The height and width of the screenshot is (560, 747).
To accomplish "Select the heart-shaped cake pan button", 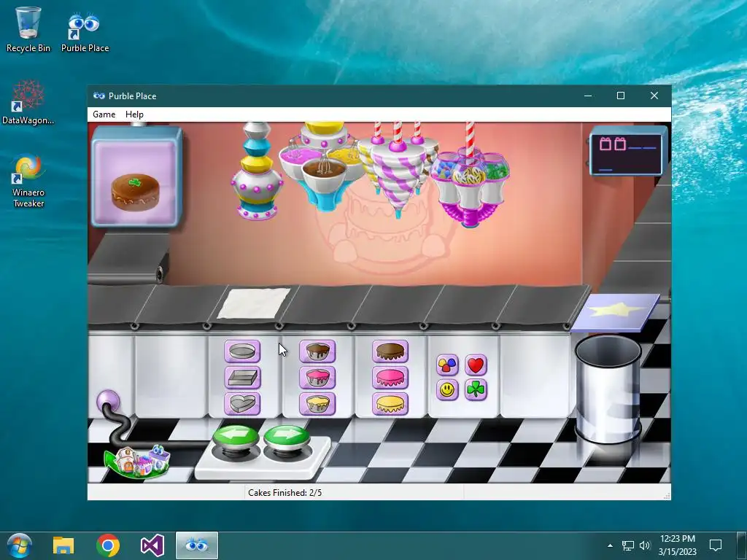I will [x=242, y=404].
